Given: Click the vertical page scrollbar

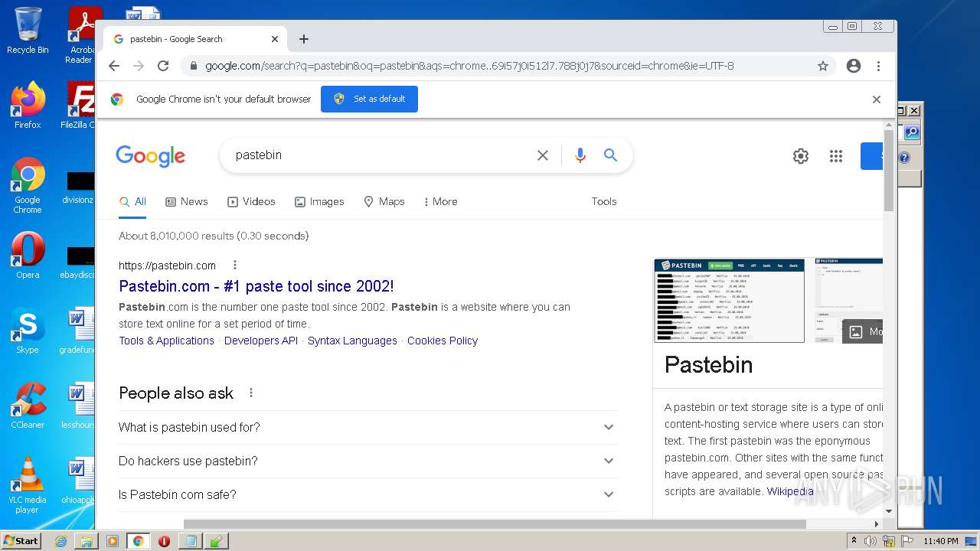Looking at the screenshot, I should pyautogui.click(x=889, y=170).
